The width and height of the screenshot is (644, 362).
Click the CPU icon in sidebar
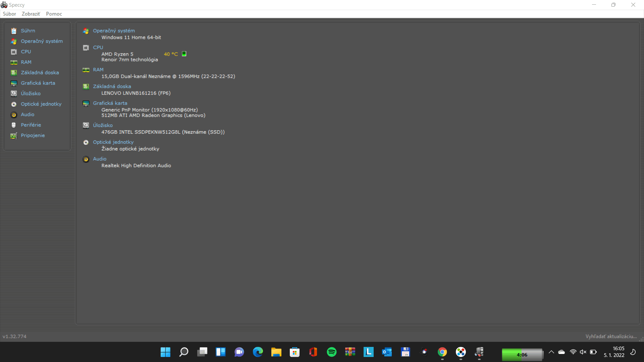[x=14, y=52]
